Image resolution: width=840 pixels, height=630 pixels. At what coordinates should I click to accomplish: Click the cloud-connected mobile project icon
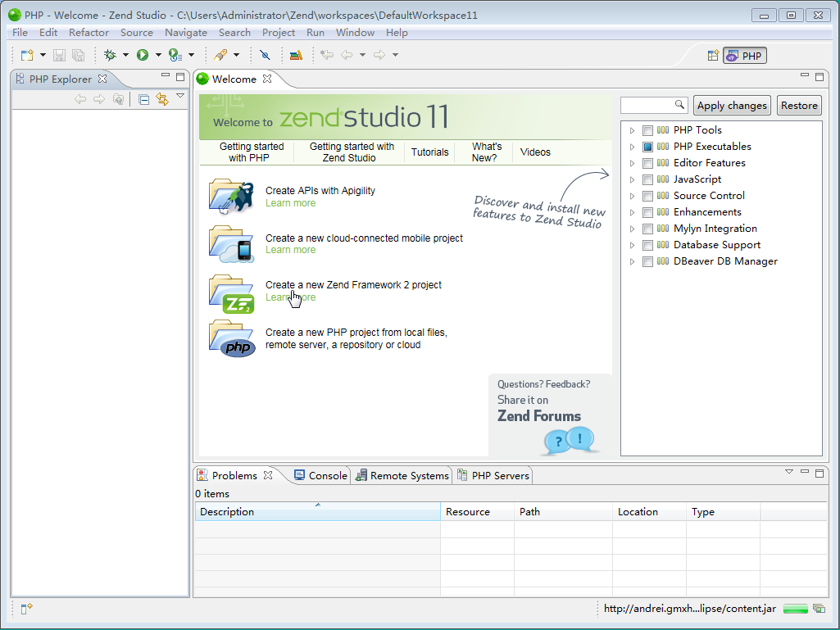(x=231, y=244)
